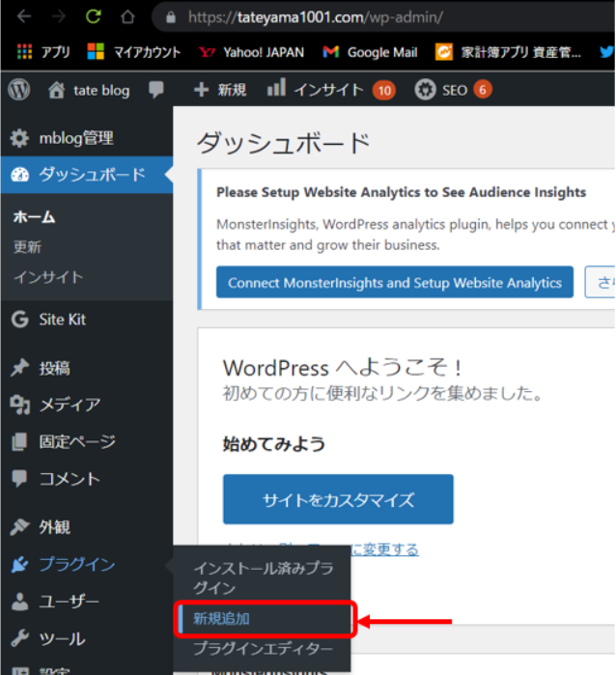This screenshot has width=616, height=675.
Task: Open the 投稿 posts menu
Action: click(54, 368)
